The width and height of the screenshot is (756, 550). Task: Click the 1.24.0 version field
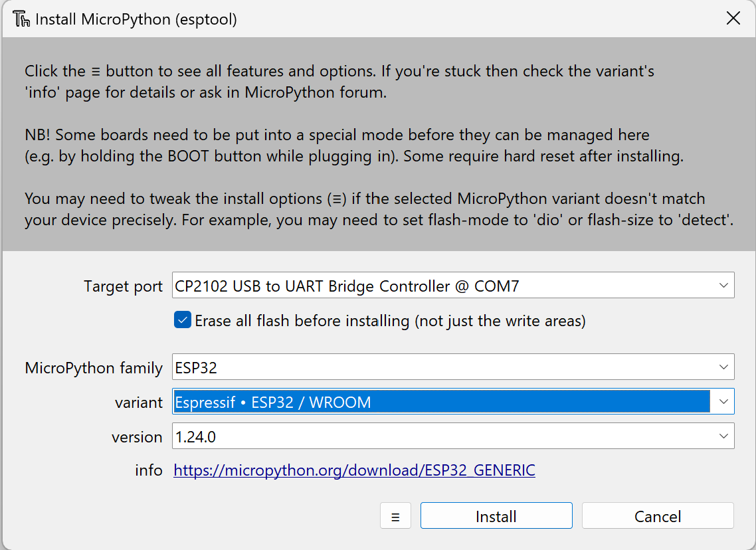[453, 436]
